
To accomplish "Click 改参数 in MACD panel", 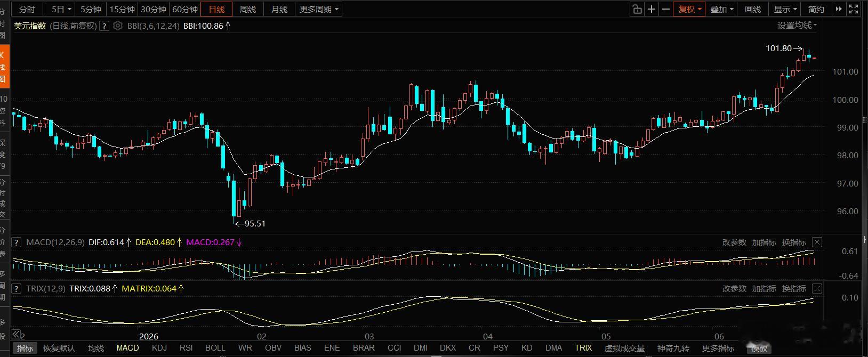I will point(734,242).
